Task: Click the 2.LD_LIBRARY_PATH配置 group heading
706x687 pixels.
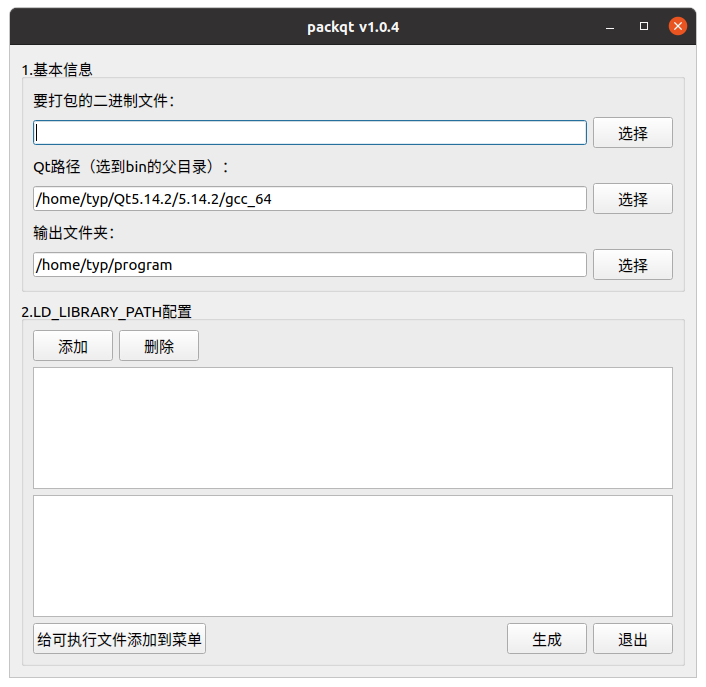Action: click(107, 312)
